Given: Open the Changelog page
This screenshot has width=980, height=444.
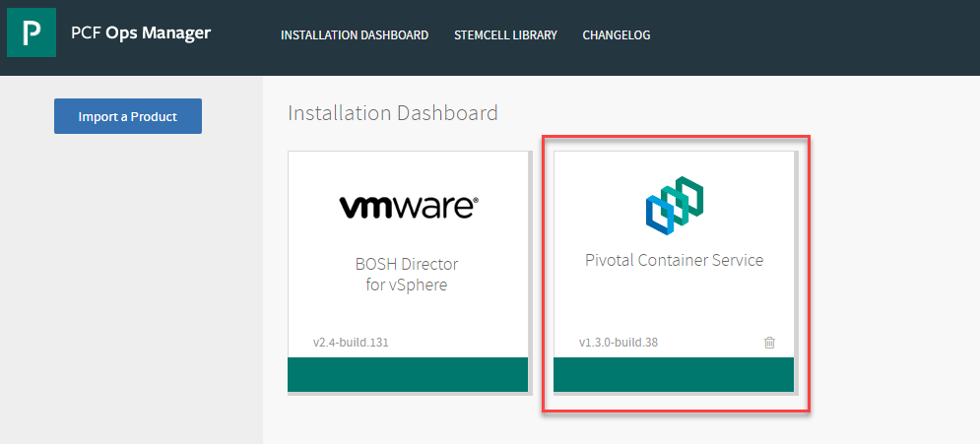Looking at the screenshot, I should point(617,35).
